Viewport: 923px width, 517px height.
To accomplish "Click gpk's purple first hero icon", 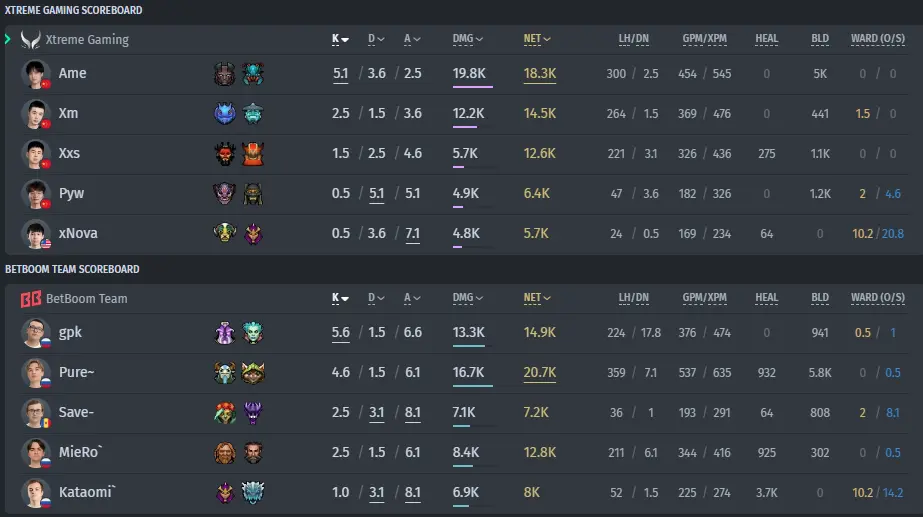I will [224, 333].
